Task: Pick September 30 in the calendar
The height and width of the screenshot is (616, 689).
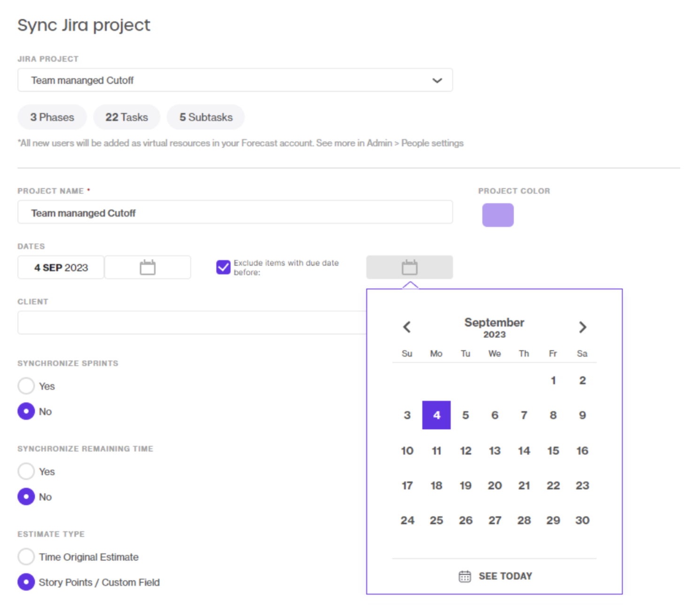Action: pos(582,520)
